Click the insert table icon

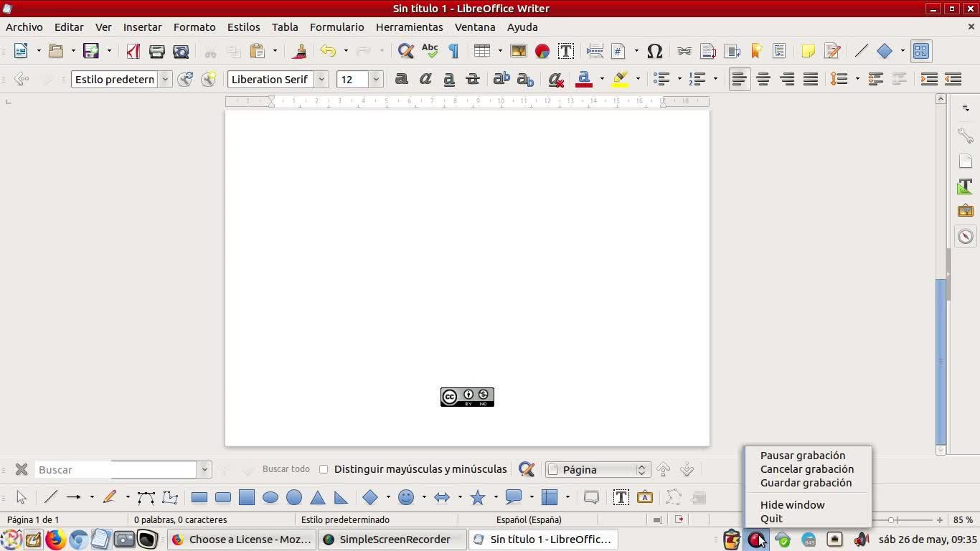482,51
